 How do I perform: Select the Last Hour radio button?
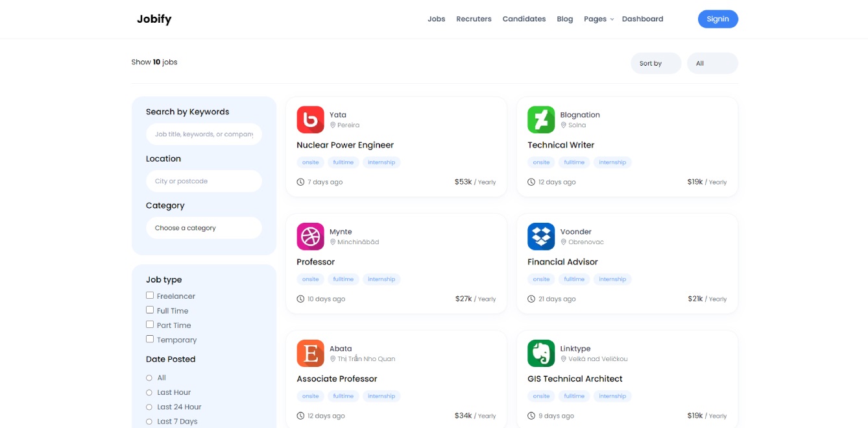tap(149, 392)
